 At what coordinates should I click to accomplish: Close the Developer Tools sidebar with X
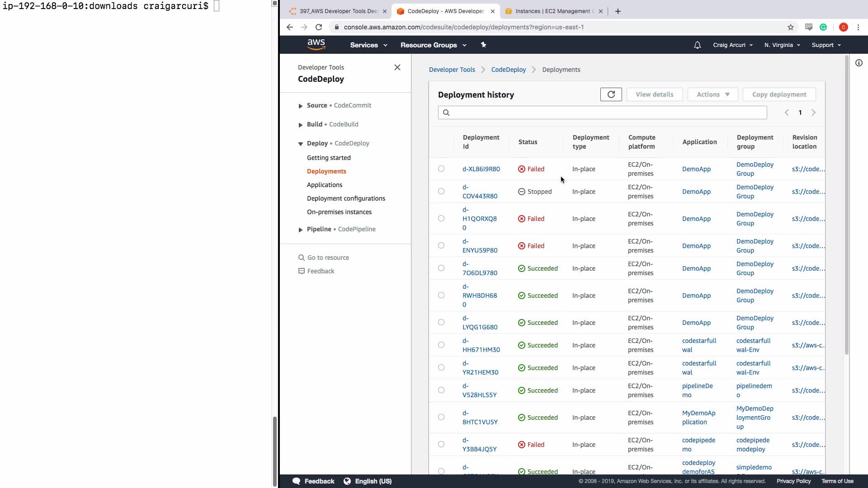[397, 67]
